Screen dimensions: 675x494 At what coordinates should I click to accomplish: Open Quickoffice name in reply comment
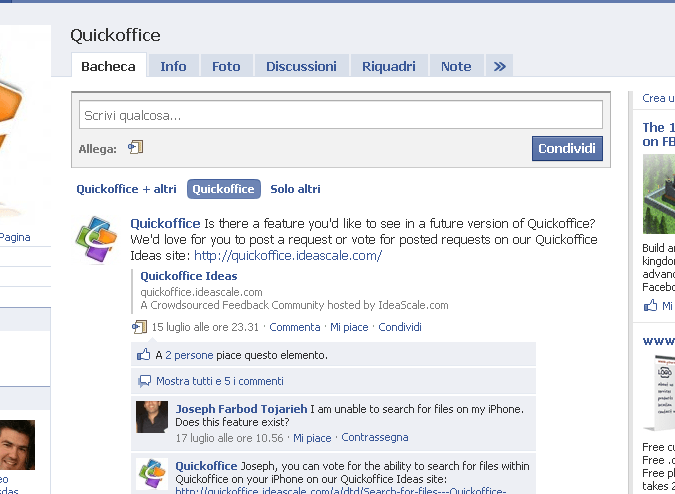tap(206, 466)
